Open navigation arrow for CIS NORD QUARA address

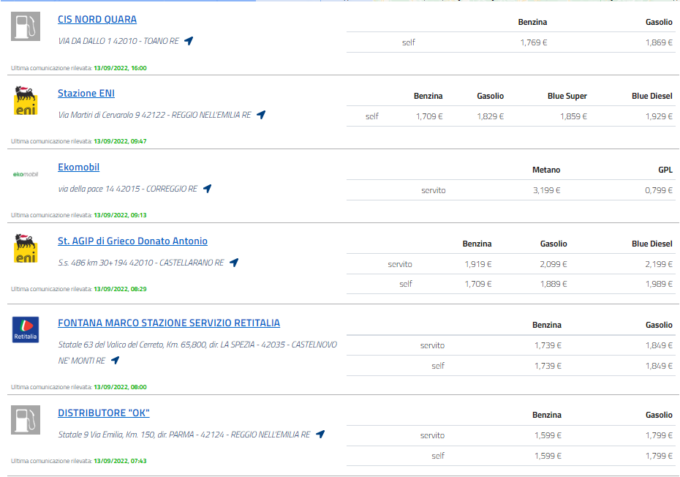click(189, 41)
